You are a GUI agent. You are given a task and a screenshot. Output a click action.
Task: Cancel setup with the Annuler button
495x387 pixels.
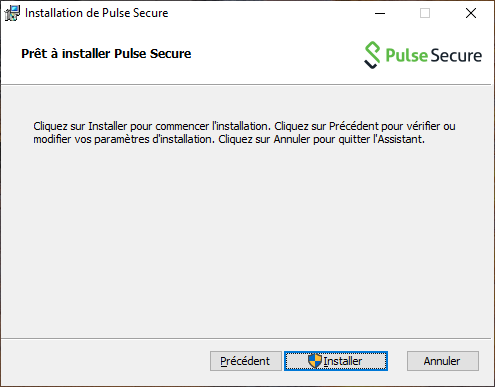point(443,361)
